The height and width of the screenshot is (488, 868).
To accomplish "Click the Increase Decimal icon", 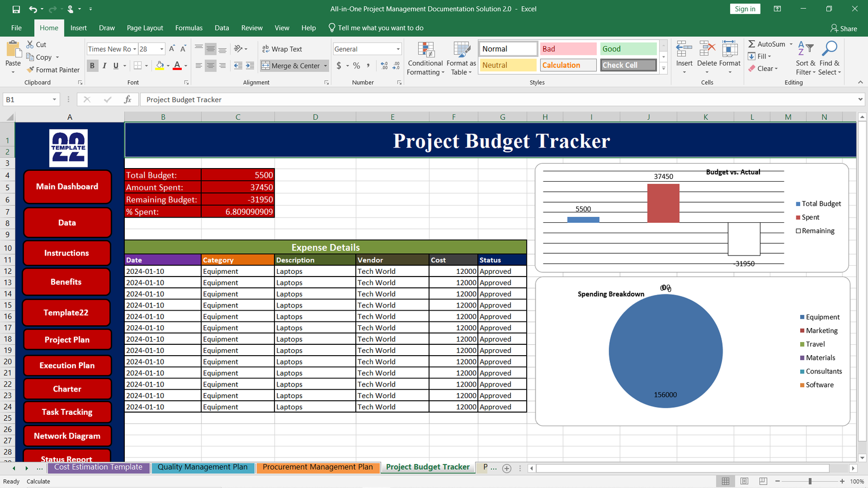I will pyautogui.click(x=384, y=66).
